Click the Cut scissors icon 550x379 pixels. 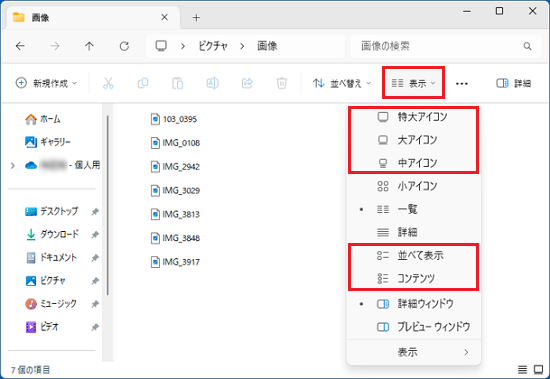coord(108,83)
